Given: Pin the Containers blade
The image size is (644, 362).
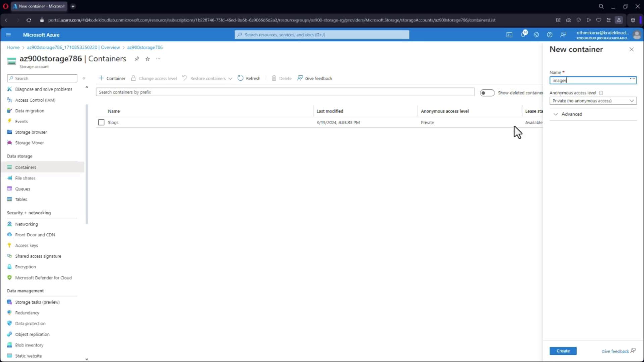Looking at the screenshot, I should 137,59.
